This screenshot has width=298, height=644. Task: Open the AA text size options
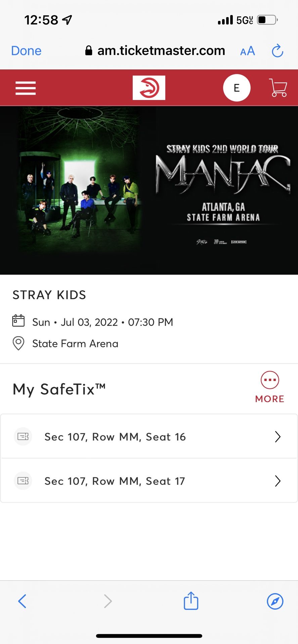coord(248,51)
